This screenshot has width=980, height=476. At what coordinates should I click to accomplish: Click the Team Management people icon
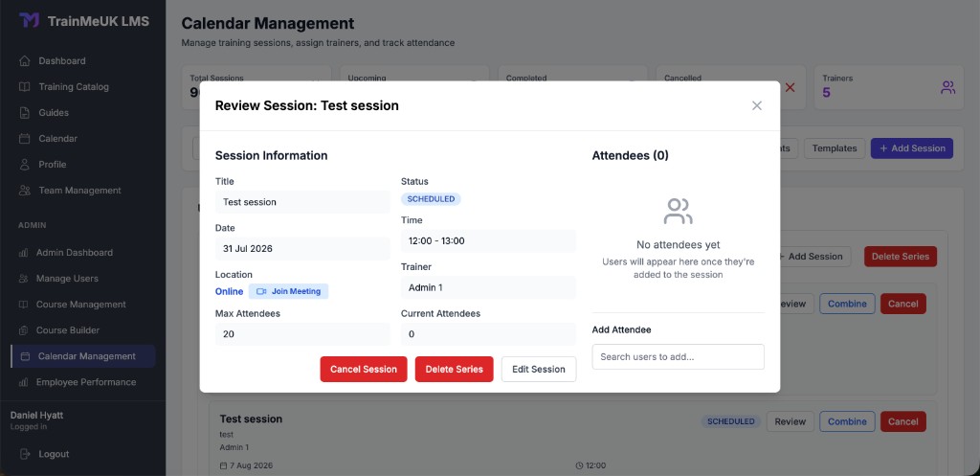[x=24, y=191]
